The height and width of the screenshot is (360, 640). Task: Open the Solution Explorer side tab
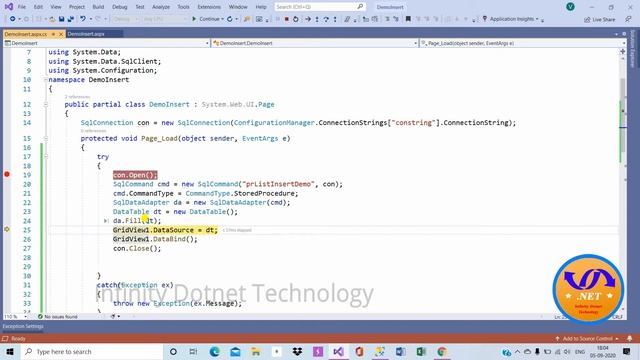click(x=633, y=49)
